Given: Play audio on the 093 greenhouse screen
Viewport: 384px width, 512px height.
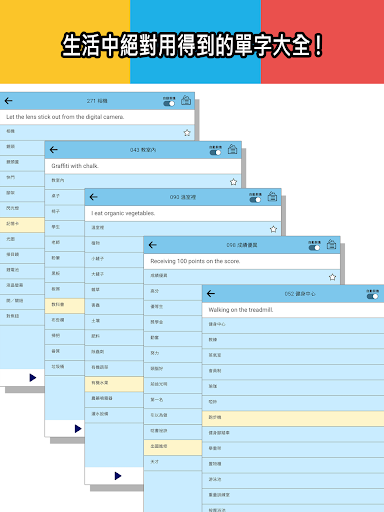Looking at the screenshot, I should click(118, 476).
